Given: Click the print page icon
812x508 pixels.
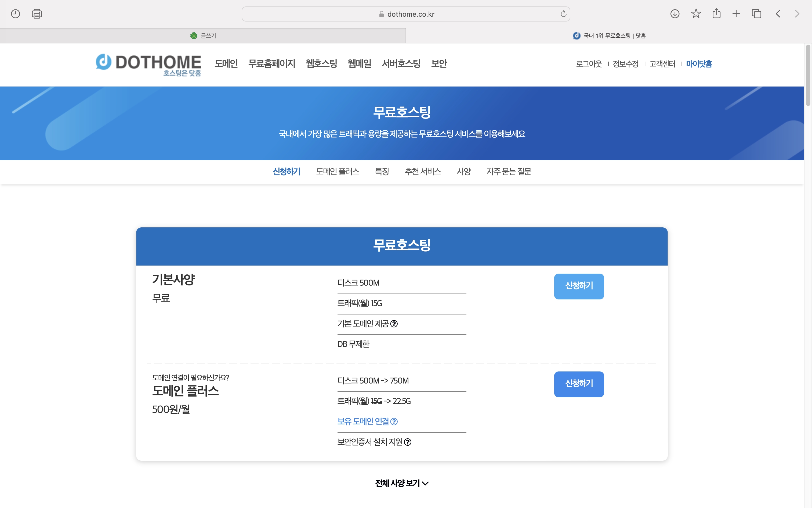Looking at the screenshot, I should (37, 14).
